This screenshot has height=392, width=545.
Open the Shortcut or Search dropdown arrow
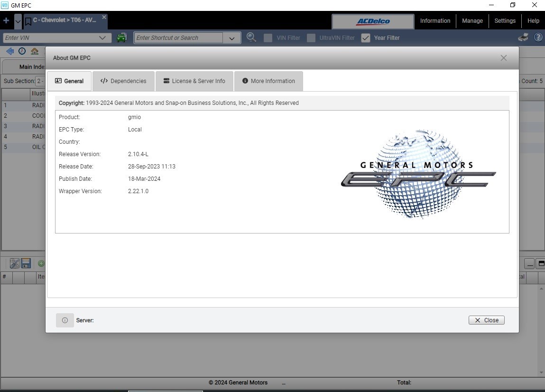(x=232, y=38)
